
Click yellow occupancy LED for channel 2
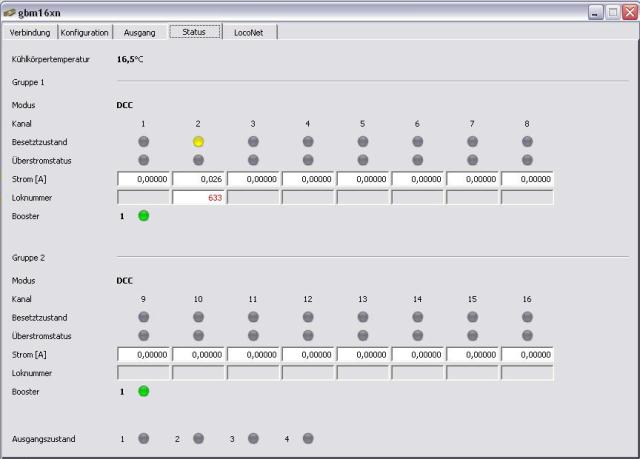(198, 142)
